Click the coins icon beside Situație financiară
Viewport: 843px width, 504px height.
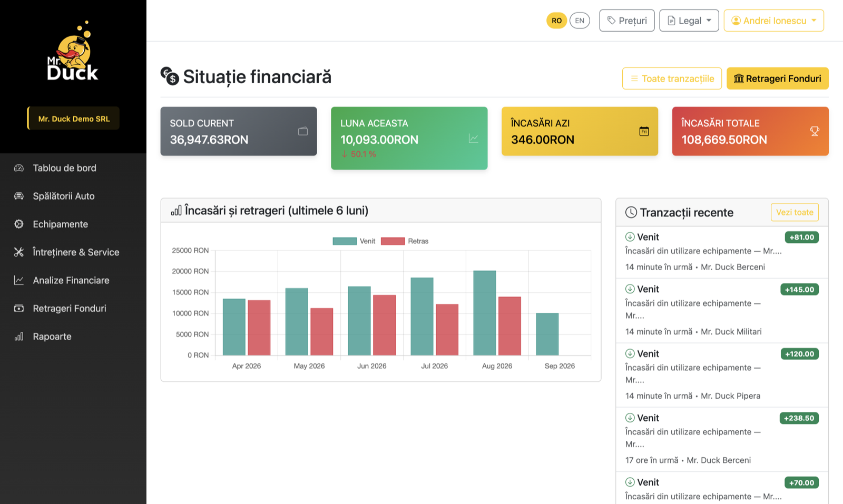pos(170,76)
